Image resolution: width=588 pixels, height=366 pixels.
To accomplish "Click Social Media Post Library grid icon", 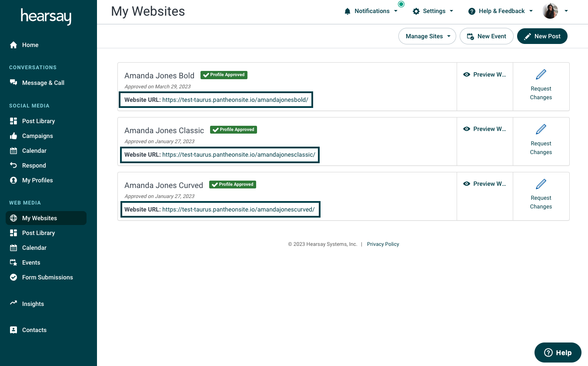I will click(13, 121).
